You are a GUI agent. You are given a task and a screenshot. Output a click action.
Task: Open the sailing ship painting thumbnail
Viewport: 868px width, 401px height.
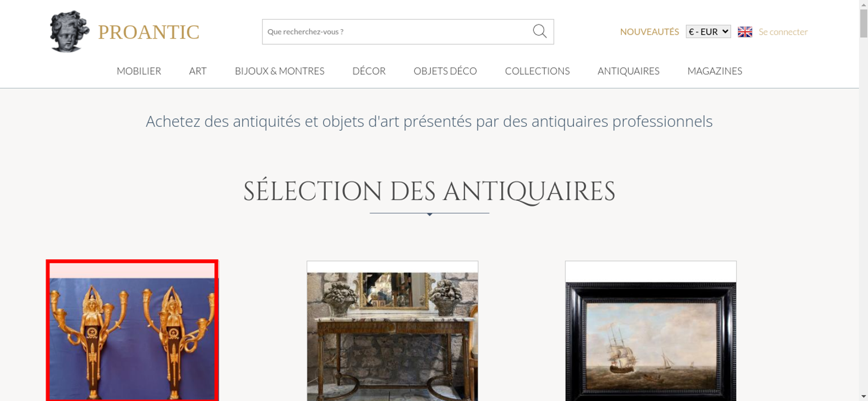coord(651,331)
